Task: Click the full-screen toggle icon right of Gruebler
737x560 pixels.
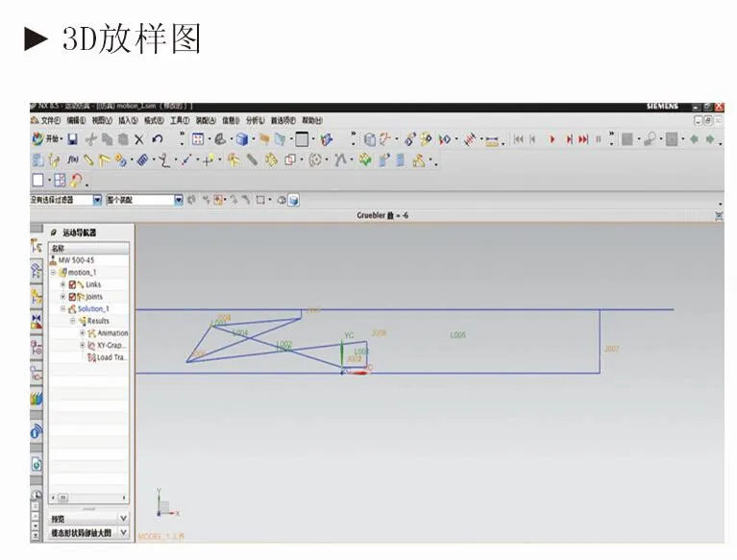Action: click(x=719, y=215)
